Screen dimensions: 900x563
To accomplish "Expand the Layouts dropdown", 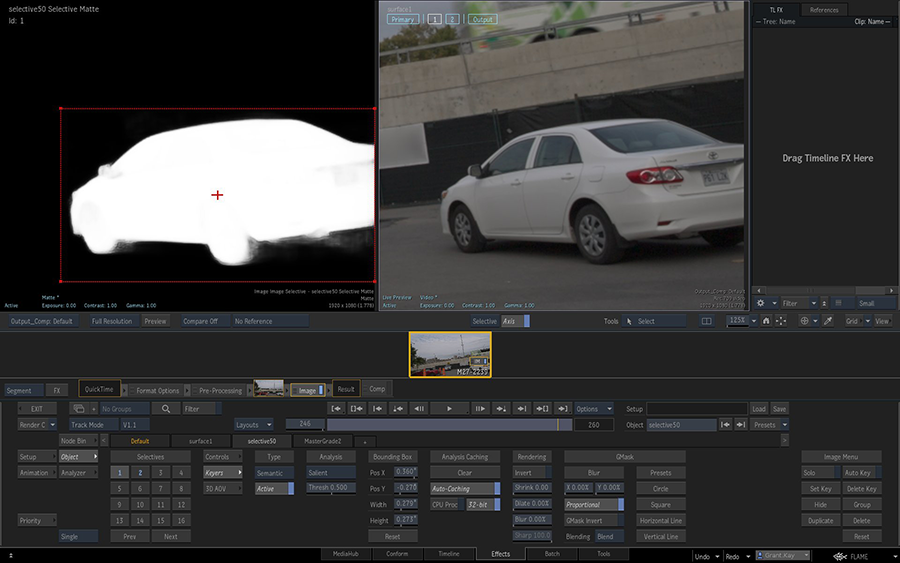I will (254, 425).
